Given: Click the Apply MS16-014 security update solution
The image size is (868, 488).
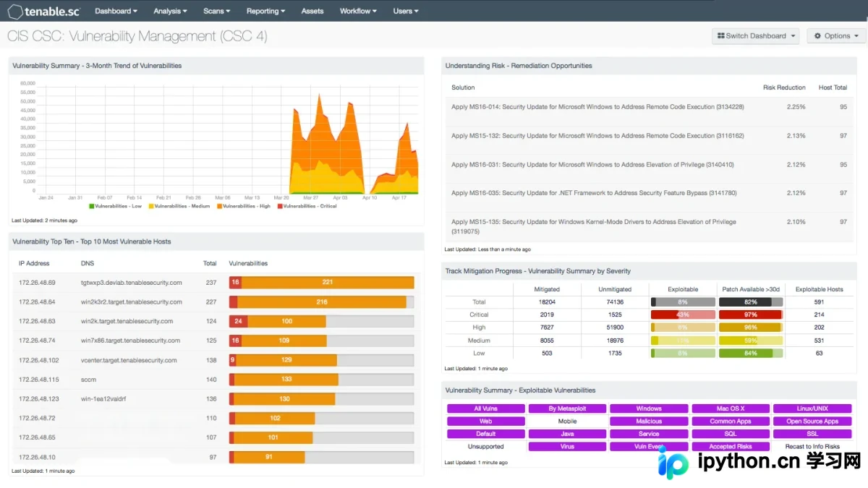Looking at the screenshot, I should point(597,107).
